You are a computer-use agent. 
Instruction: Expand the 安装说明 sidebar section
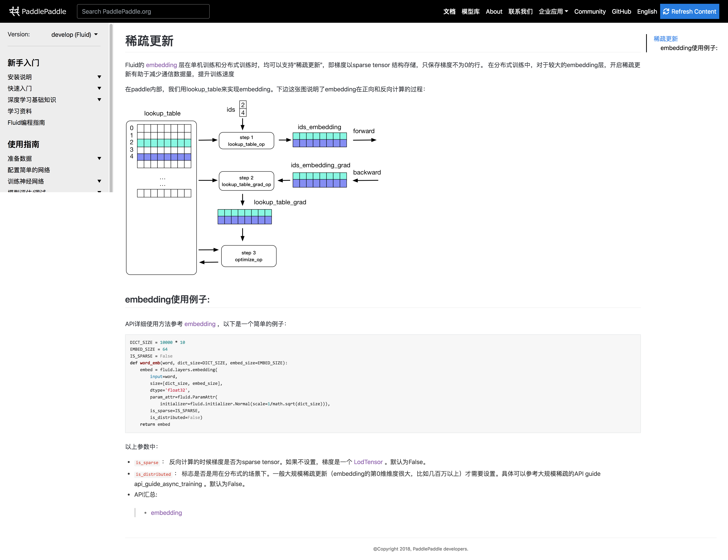point(99,77)
